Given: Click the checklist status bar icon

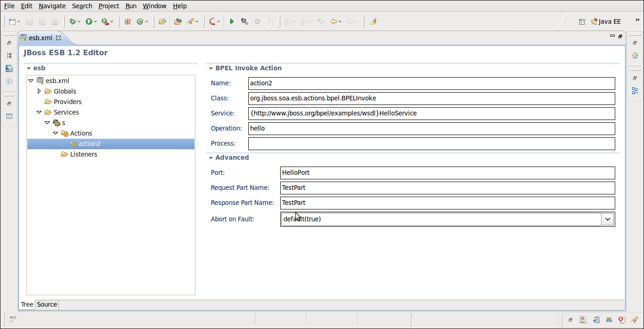Looking at the screenshot, I should coord(596,320).
